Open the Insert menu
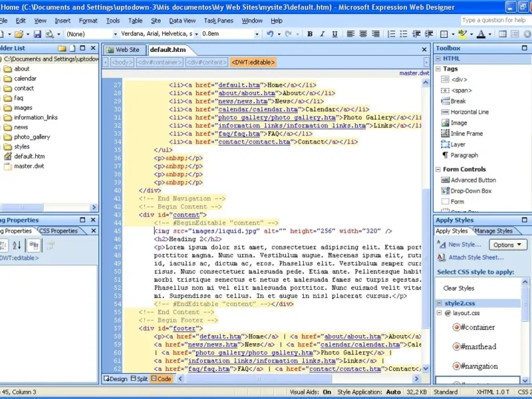 coord(63,21)
